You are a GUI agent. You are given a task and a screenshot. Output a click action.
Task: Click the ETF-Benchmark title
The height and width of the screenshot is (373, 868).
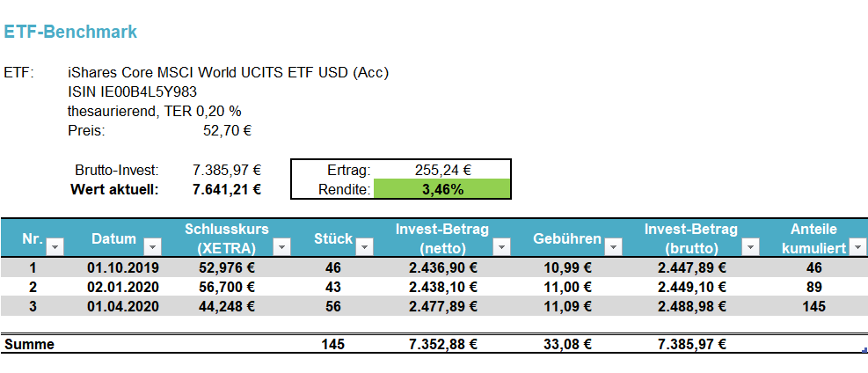tap(70, 32)
